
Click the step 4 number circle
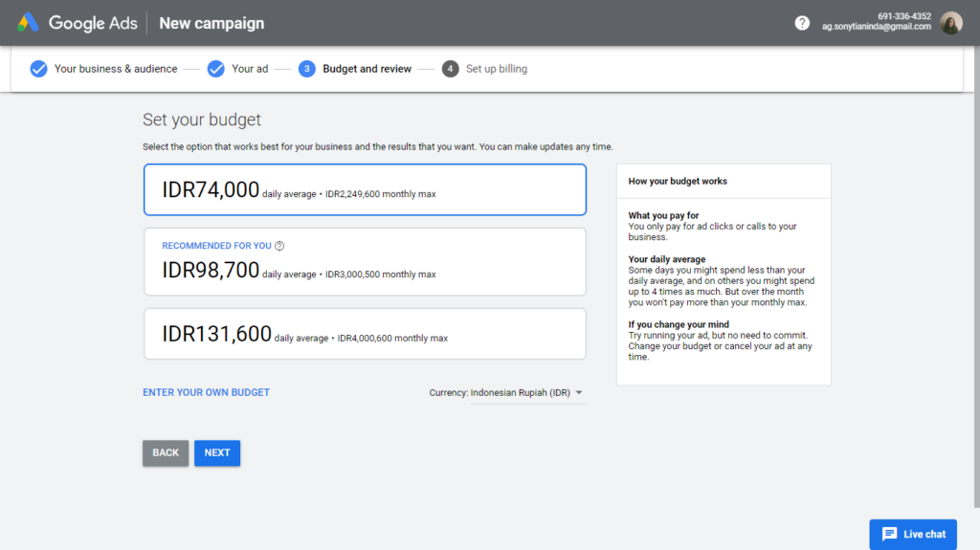[x=451, y=69]
